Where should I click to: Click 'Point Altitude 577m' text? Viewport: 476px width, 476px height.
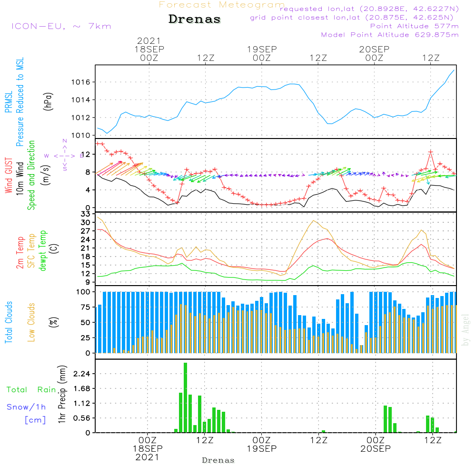pyautogui.click(x=414, y=26)
